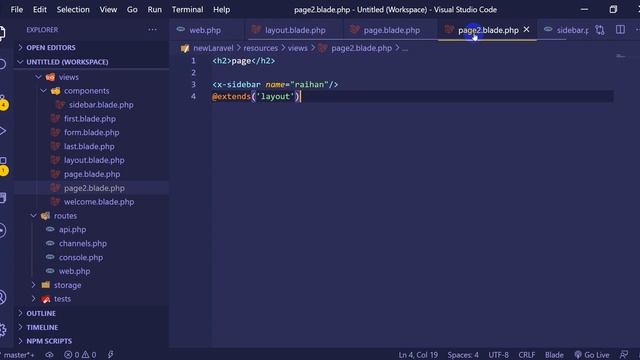Viewport: 640px width, 360px height.
Task: Open the Go menu
Action: (x=132, y=9)
